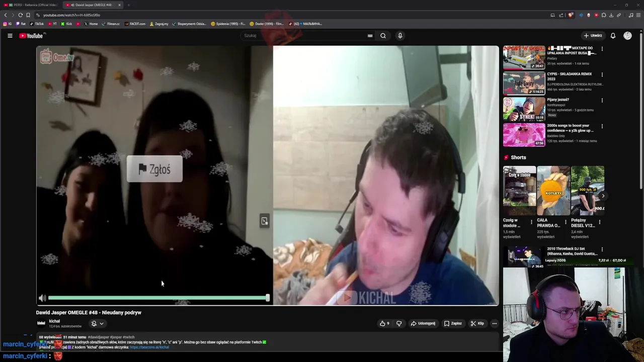Image resolution: width=644 pixels, height=362 pixels.
Task: Click the #dawidjasper hashtag
Action: 99,337
